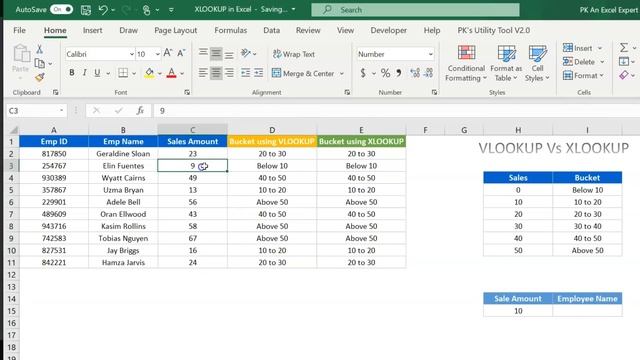Apply the yellow Fill Color
This screenshot has height=360, width=640.
[x=149, y=73]
